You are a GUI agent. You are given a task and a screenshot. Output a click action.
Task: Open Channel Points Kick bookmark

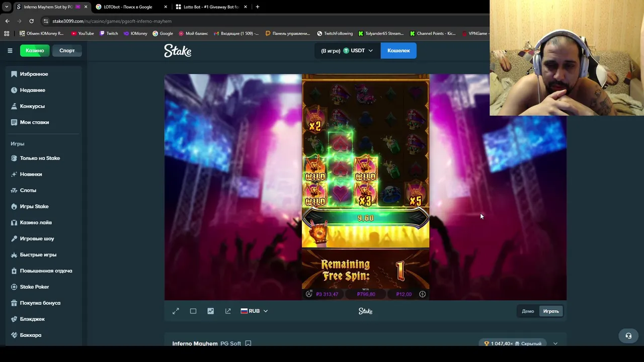tap(433, 33)
